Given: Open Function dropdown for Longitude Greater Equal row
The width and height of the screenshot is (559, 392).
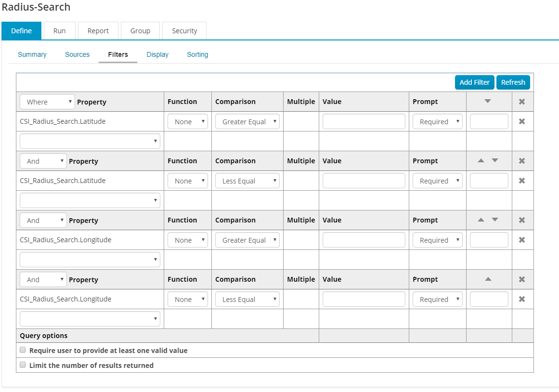Looking at the screenshot, I should 187,240.
